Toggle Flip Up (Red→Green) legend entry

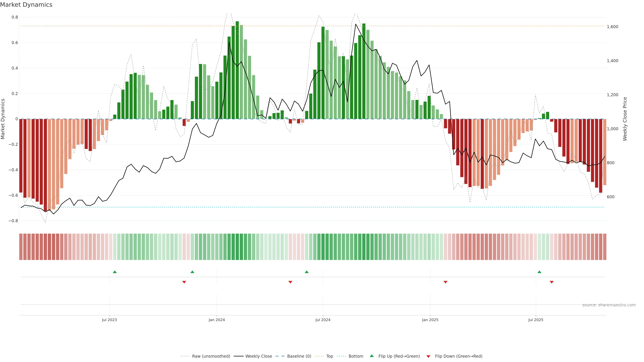399,356
